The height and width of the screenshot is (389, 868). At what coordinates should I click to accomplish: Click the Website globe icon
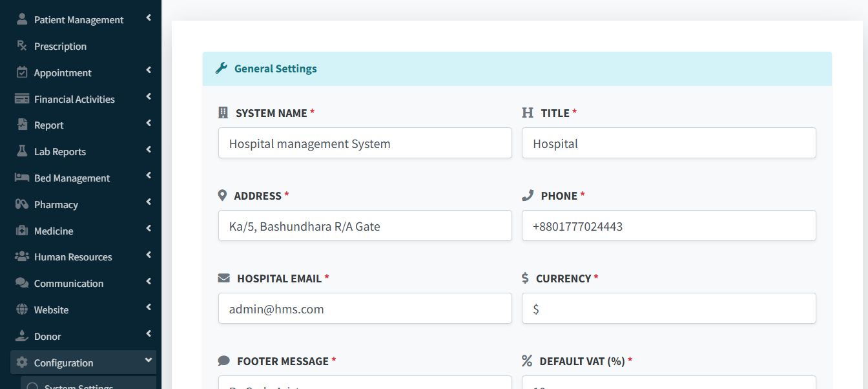(x=22, y=310)
